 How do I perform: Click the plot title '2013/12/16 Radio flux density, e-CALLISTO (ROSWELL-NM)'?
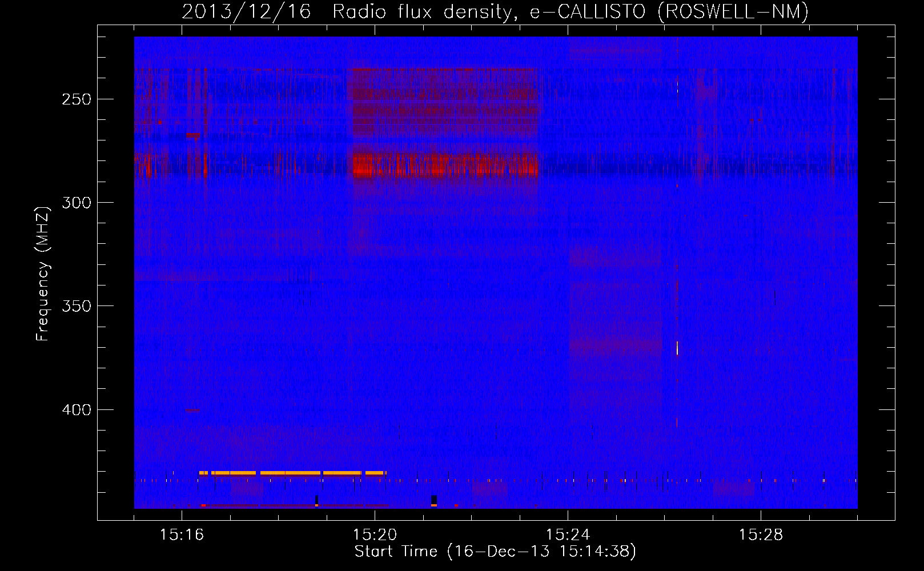[495, 11]
